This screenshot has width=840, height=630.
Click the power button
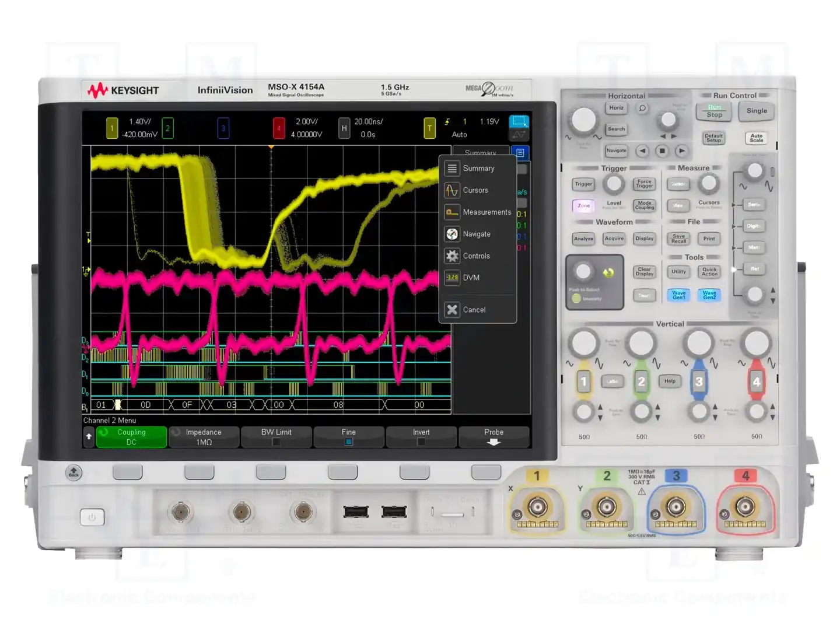point(92,517)
